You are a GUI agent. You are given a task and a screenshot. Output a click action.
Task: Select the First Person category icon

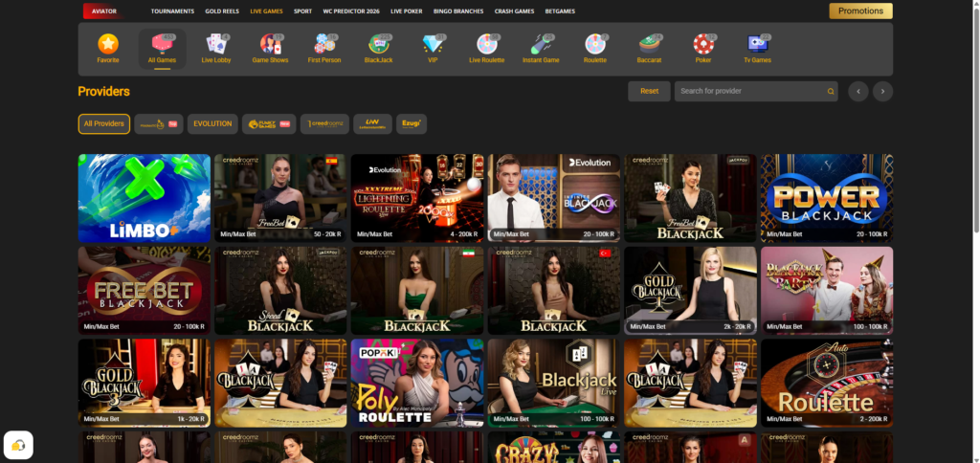coord(324,49)
